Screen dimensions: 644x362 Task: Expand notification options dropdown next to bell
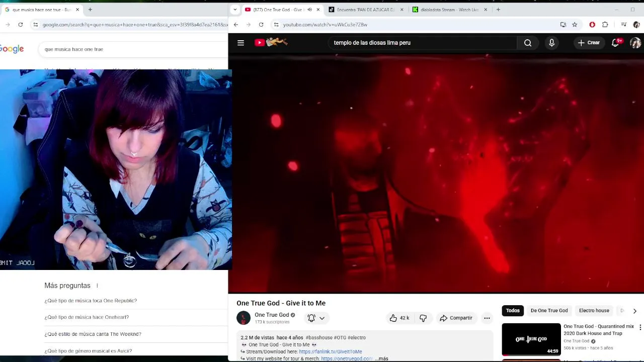coord(322,318)
